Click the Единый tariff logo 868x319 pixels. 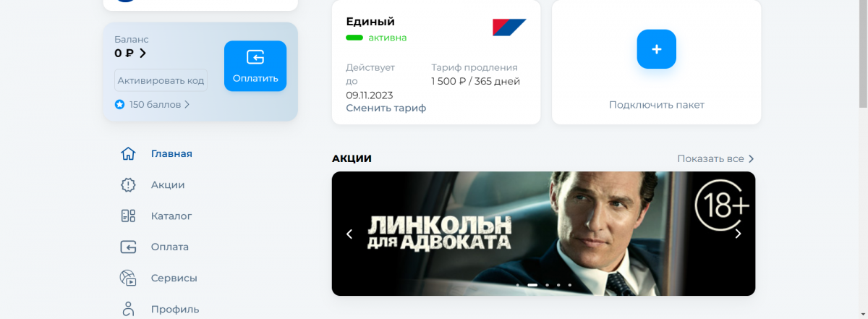click(509, 27)
